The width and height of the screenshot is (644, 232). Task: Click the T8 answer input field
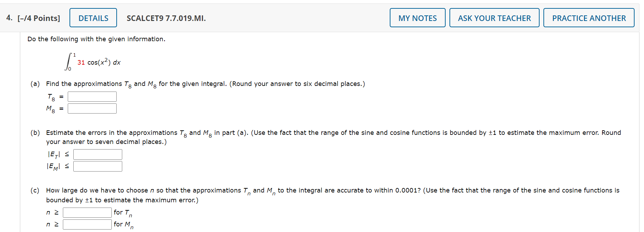pyautogui.click(x=92, y=96)
